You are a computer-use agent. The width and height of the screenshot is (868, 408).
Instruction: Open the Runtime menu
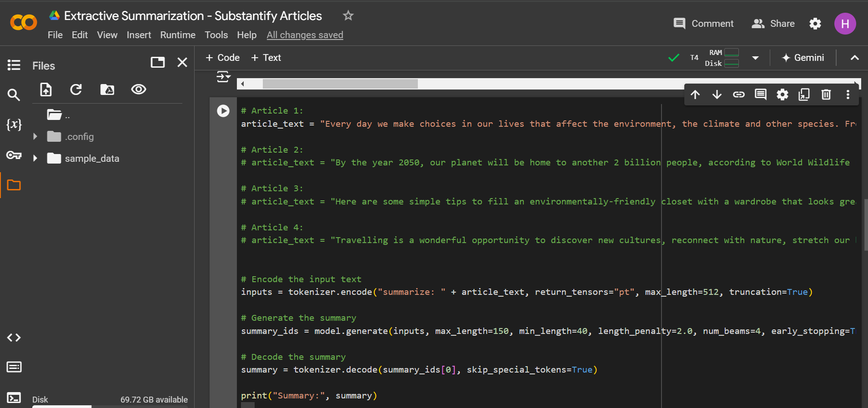click(178, 35)
